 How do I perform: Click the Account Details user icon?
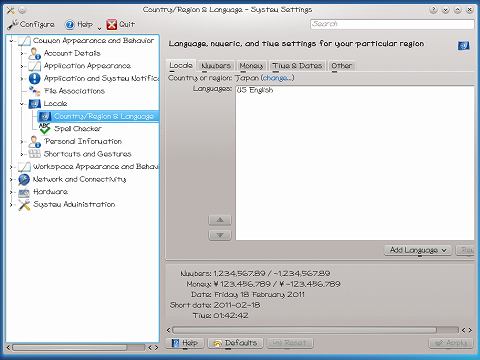pyautogui.click(x=34, y=53)
